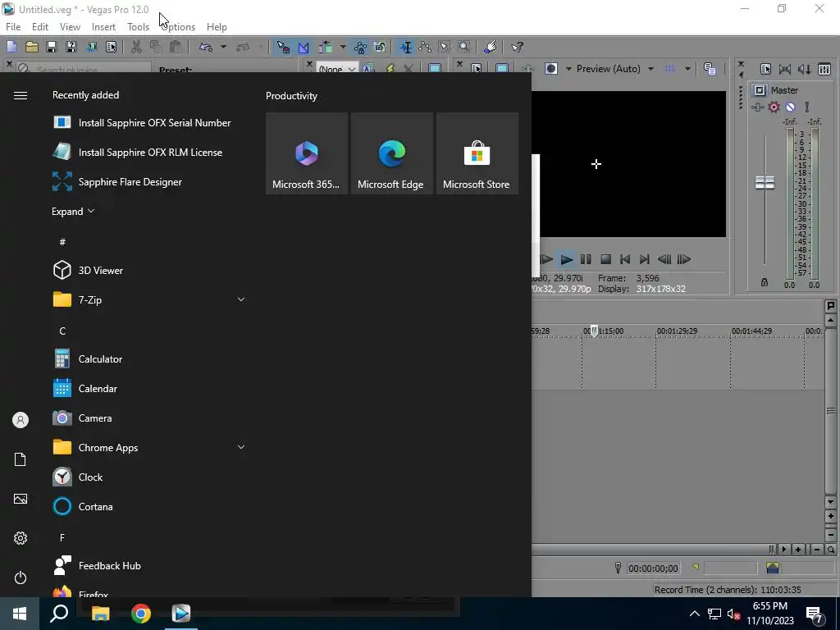This screenshot has width=840, height=630.
Task: Open the undo history dropdown arrow
Action: [x=223, y=47]
